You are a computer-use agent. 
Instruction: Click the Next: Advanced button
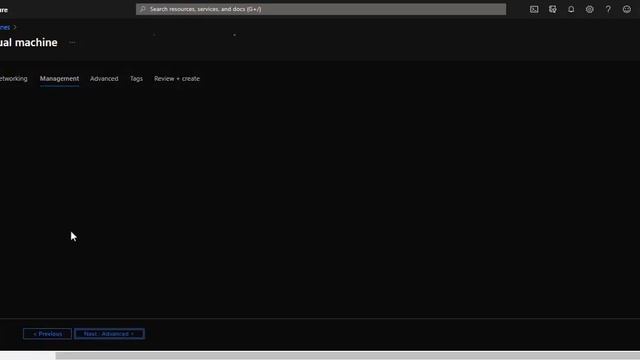pyautogui.click(x=109, y=333)
